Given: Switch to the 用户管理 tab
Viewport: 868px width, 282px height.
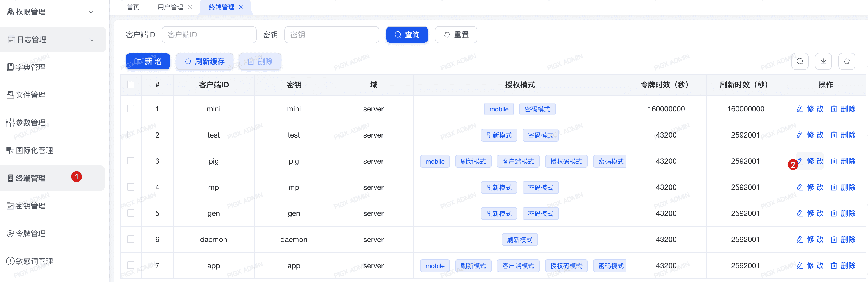Looking at the screenshot, I should pyautogui.click(x=170, y=6).
